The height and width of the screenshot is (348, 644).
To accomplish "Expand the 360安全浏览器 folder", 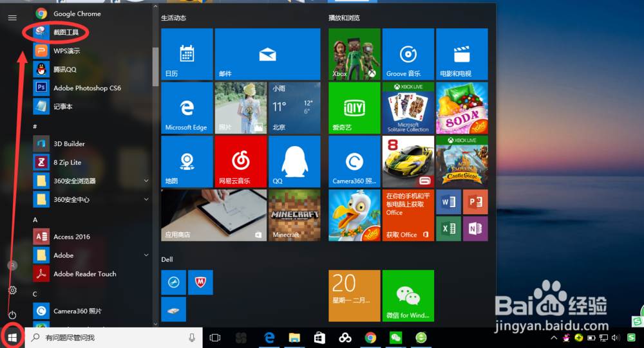I will pyautogui.click(x=146, y=181).
